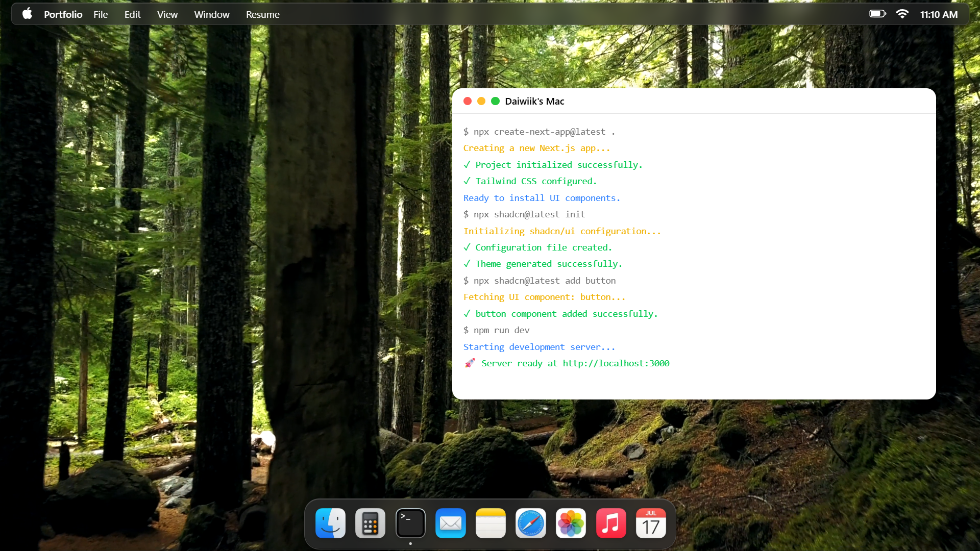The image size is (980, 551).
Task: Open Safari browser
Action: tap(531, 523)
